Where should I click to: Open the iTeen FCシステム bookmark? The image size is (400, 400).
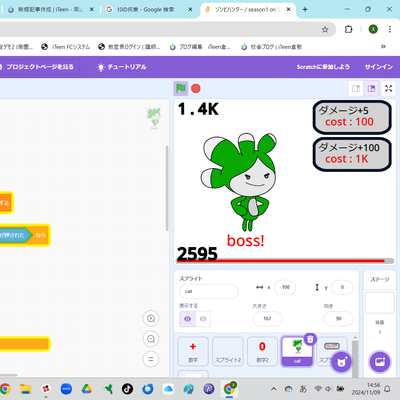click(66, 47)
